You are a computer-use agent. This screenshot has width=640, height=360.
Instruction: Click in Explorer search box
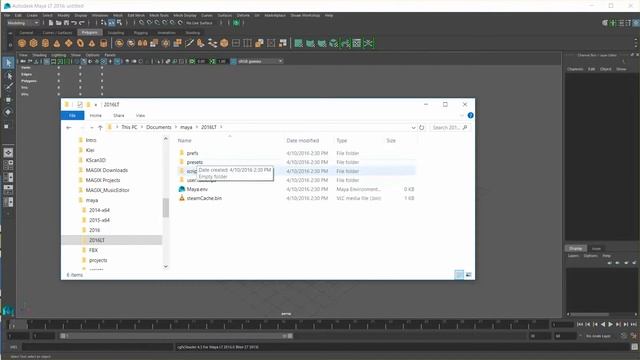[x=449, y=127]
